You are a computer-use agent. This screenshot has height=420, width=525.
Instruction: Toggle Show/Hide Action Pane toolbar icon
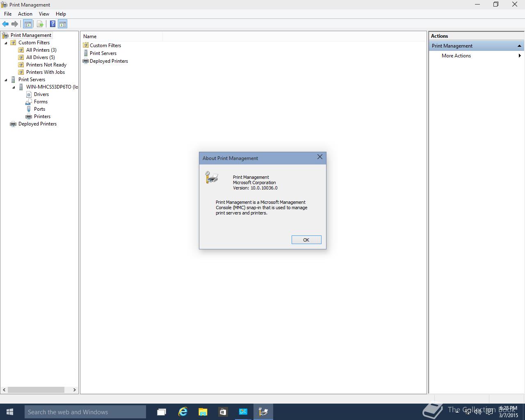(x=62, y=24)
